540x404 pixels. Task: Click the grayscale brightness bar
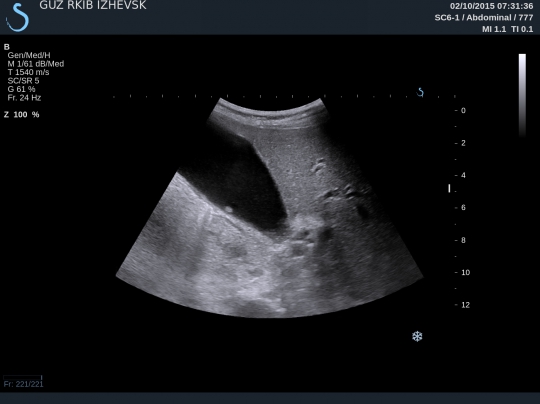[x=522, y=95]
